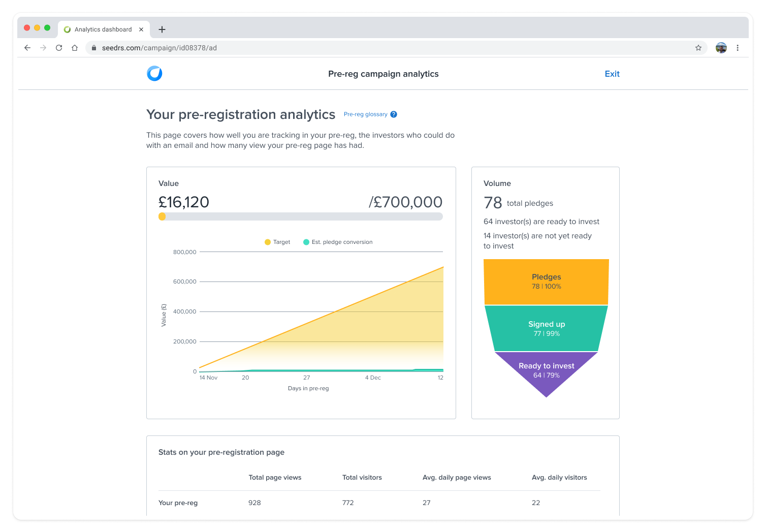Click the 4 Dec x-axis label
The height and width of the screenshot is (532, 766).
click(x=373, y=378)
